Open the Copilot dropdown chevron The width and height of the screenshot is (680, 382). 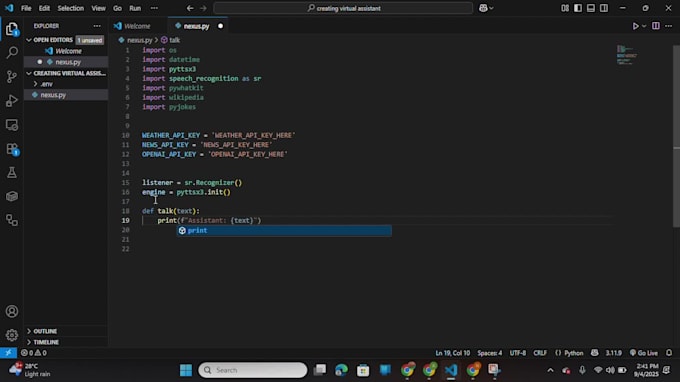(x=491, y=8)
